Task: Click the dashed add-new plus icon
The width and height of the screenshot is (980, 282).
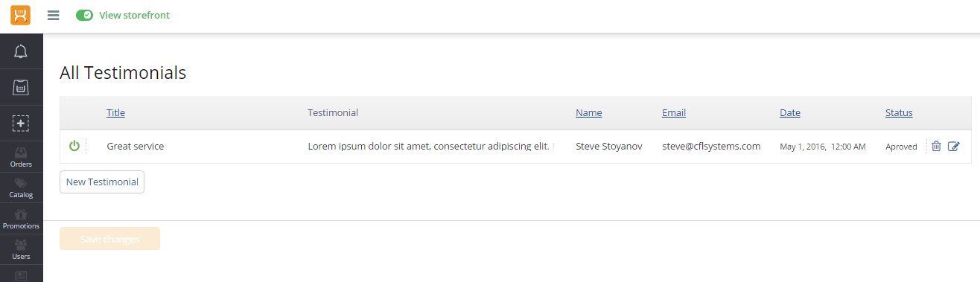Action: tap(21, 123)
